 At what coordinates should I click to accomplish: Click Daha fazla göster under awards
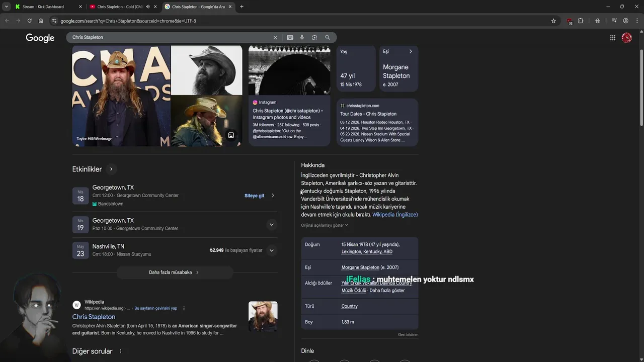tap(387, 291)
